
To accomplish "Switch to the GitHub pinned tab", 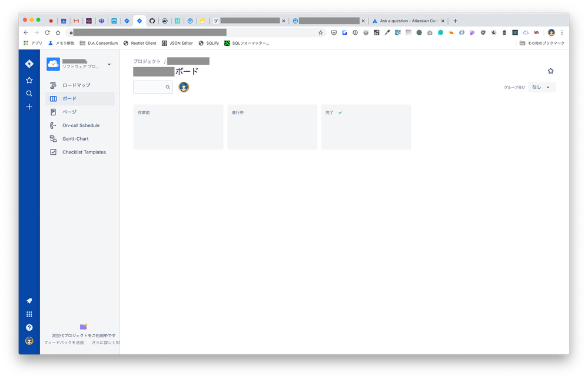I will pyautogui.click(x=152, y=21).
